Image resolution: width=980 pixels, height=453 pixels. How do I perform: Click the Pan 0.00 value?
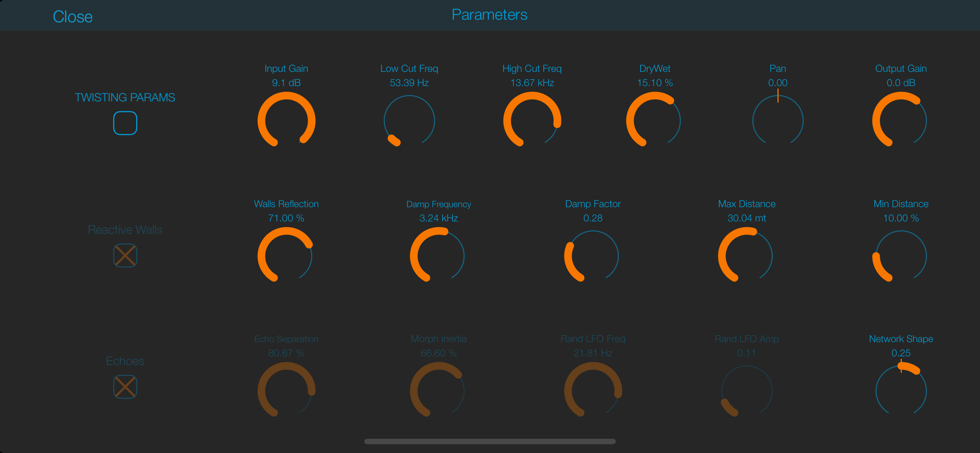pos(778,82)
